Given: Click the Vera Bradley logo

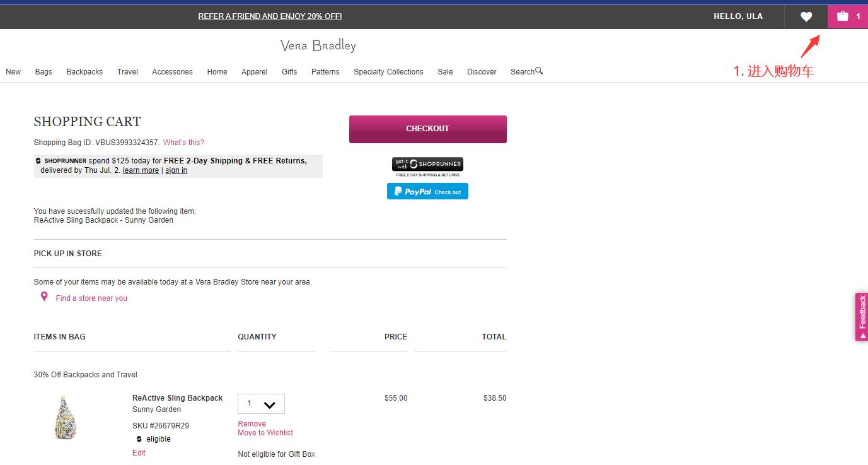Looking at the screenshot, I should click(318, 46).
